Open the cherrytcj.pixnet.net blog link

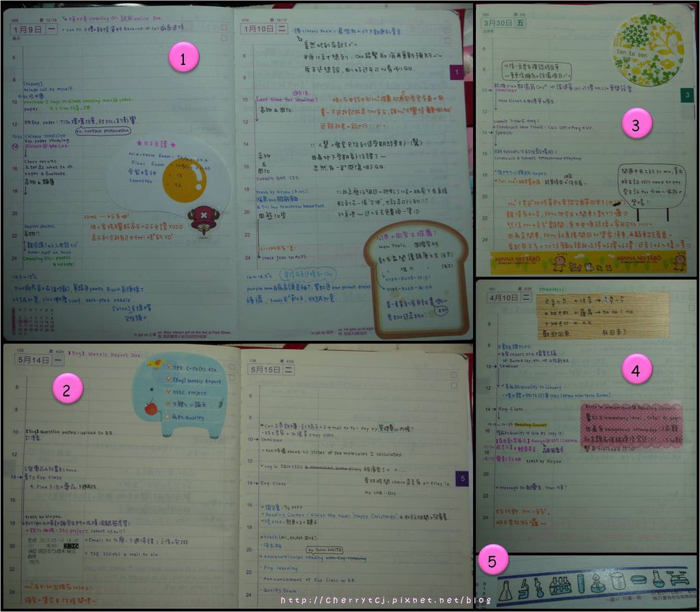coord(386,600)
